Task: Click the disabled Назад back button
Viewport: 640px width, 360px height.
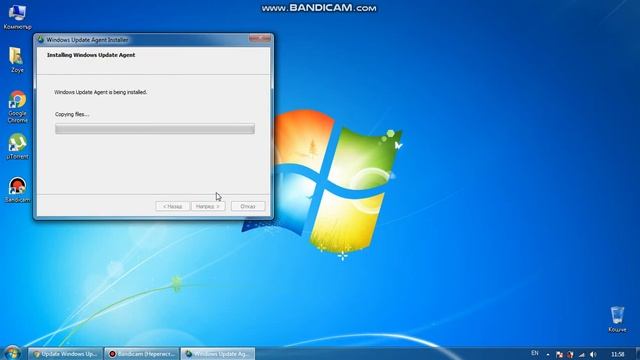Action: point(172,207)
